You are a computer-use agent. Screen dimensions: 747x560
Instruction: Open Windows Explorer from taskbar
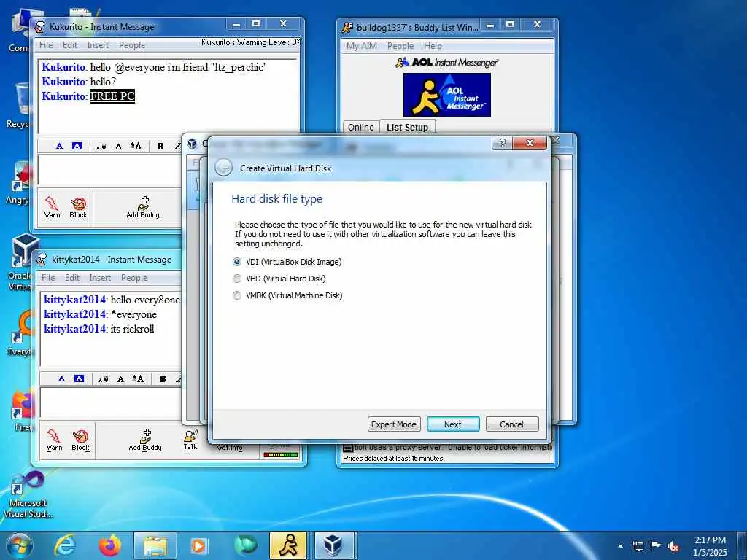155,545
